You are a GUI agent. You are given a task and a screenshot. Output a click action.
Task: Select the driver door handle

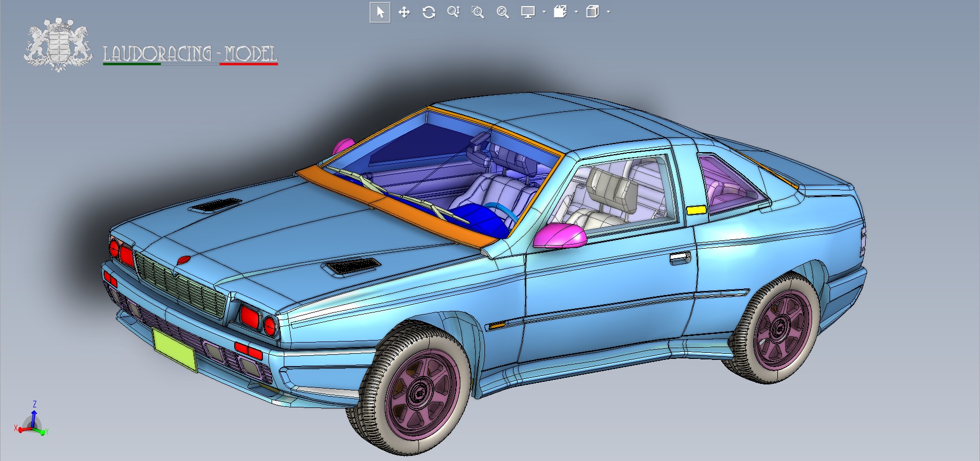point(680,258)
